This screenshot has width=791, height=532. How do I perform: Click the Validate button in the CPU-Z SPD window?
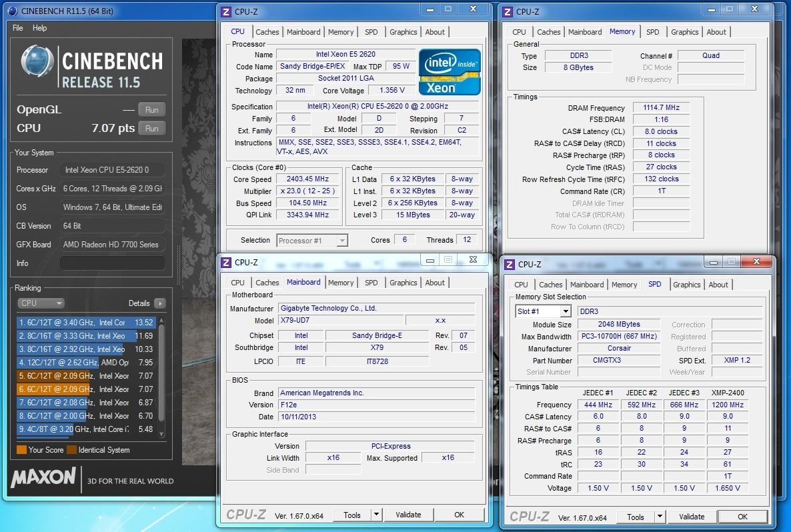(x=692, y=517)
